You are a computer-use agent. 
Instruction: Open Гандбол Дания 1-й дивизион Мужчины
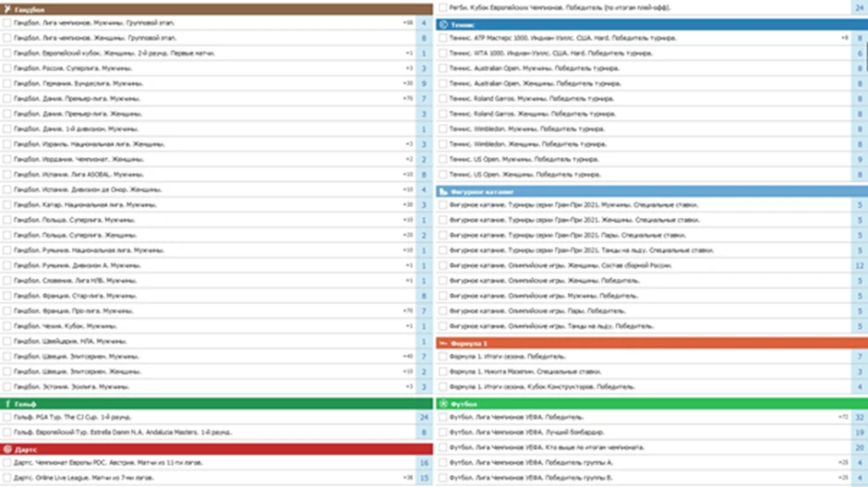[77, 128]
